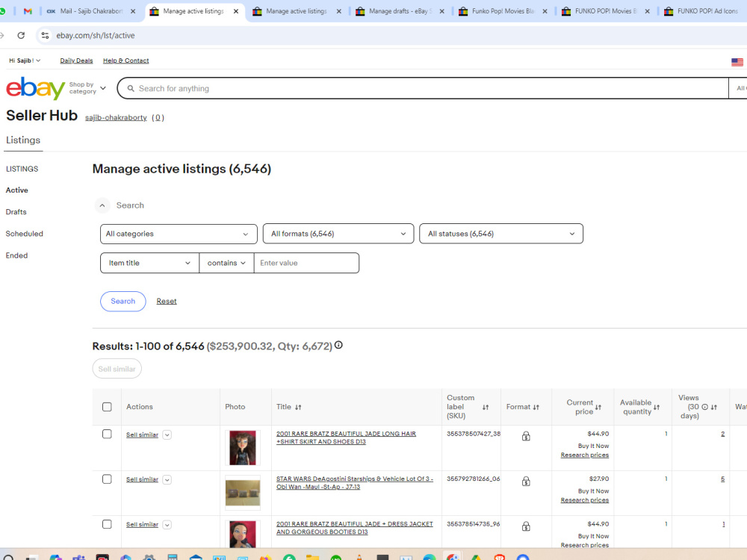Open the All categories dropdown

click(x=179, y=234)
